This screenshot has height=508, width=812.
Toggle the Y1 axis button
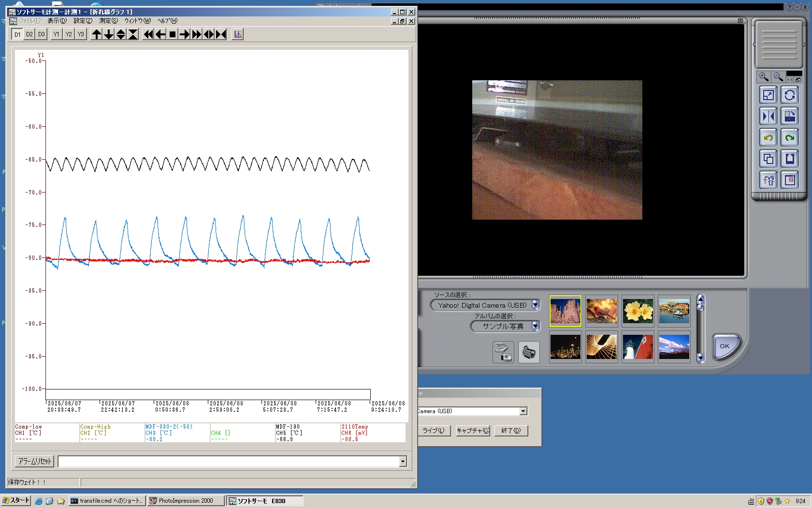(x=57, y=34)
